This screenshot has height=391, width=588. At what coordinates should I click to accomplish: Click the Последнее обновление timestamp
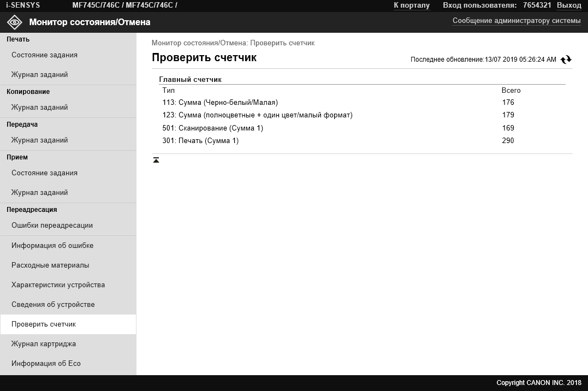[483, 60]
